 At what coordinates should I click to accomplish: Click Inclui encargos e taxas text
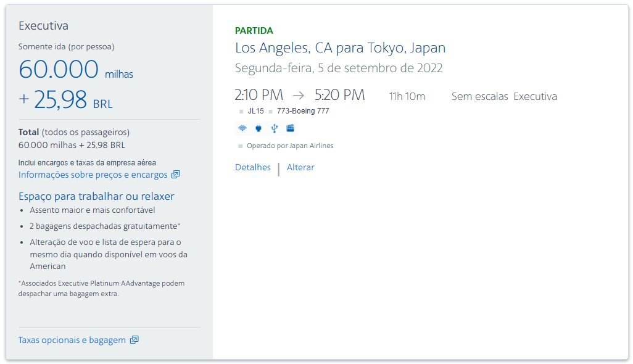(87, 163)
